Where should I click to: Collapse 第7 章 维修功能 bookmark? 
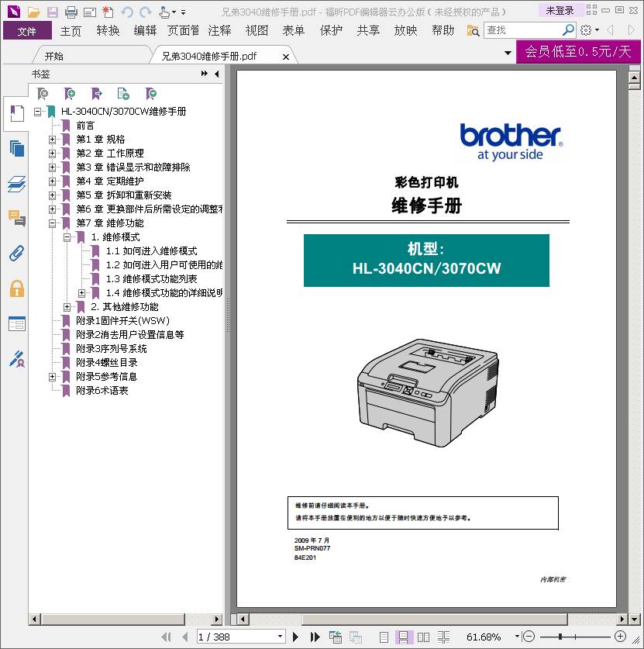point(52,223)
